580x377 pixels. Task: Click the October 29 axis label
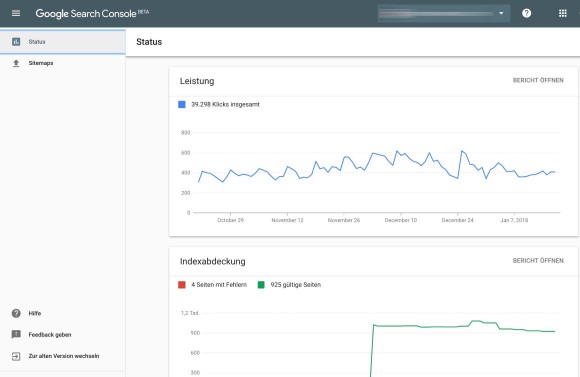[230, 220]
